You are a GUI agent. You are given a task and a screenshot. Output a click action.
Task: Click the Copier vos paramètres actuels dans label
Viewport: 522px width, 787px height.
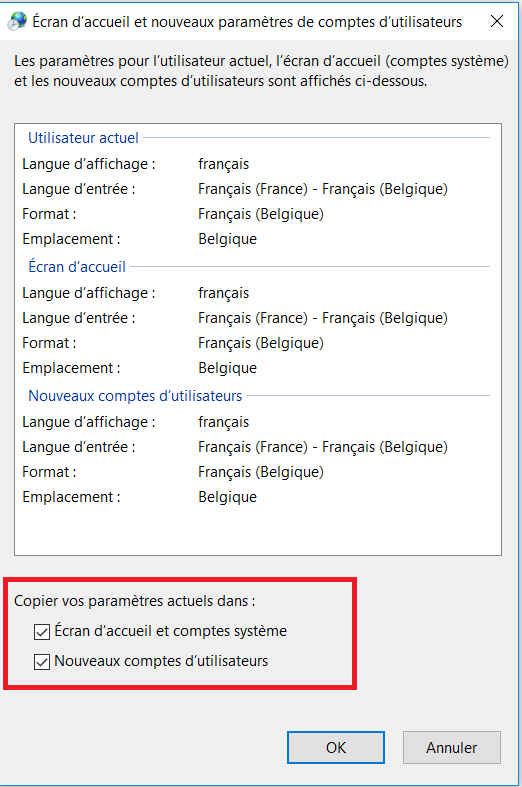click(x=135, y=601)
